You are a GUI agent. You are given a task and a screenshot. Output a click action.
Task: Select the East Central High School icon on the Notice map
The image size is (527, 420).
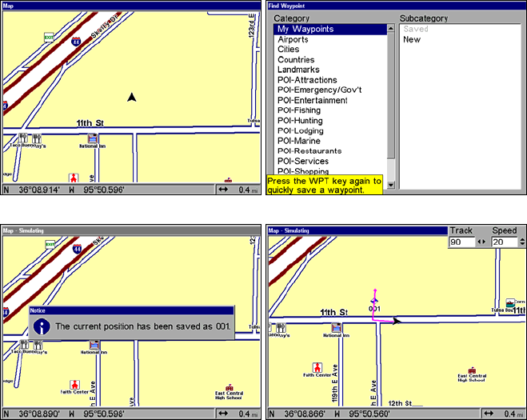tap(230, 387)
